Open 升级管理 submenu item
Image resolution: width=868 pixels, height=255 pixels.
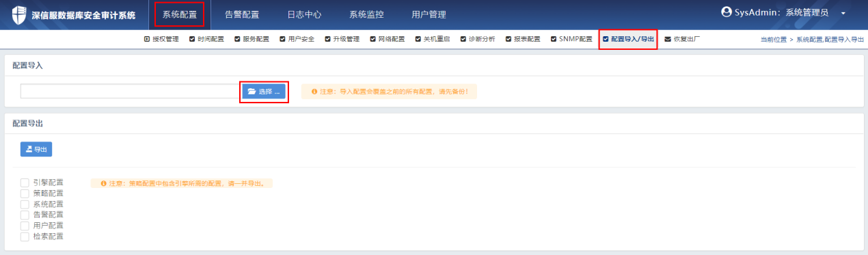click(x=342, y=39)
